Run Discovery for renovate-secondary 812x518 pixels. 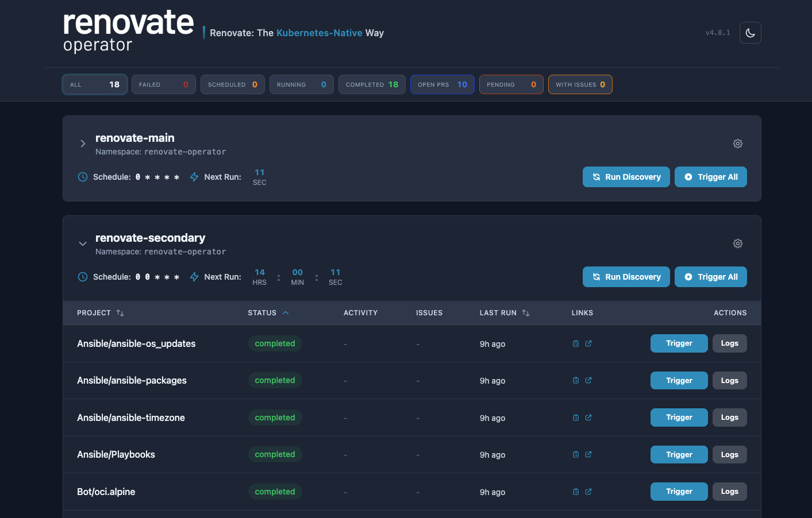[x=626, y=277]
